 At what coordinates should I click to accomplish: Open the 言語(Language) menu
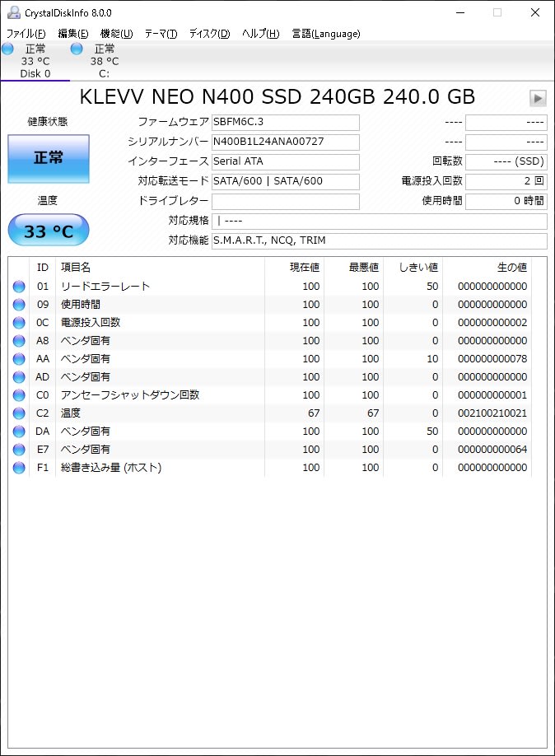coord(326,33)
